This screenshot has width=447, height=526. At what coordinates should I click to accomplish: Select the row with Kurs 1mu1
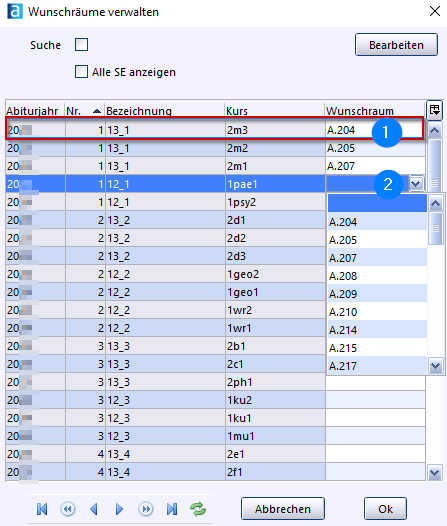tap(215, 436)
